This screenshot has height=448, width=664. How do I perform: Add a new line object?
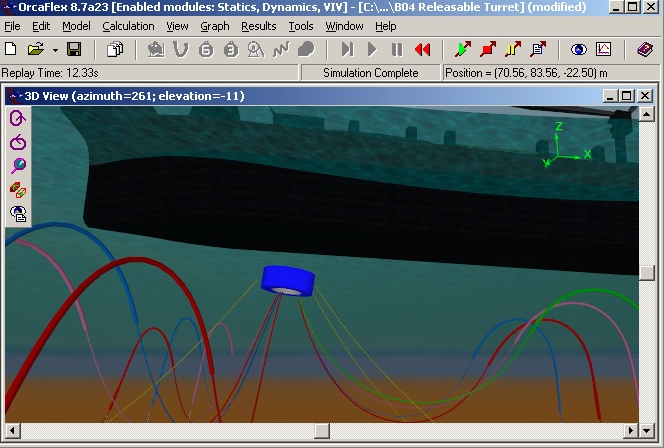coord(181,50)
